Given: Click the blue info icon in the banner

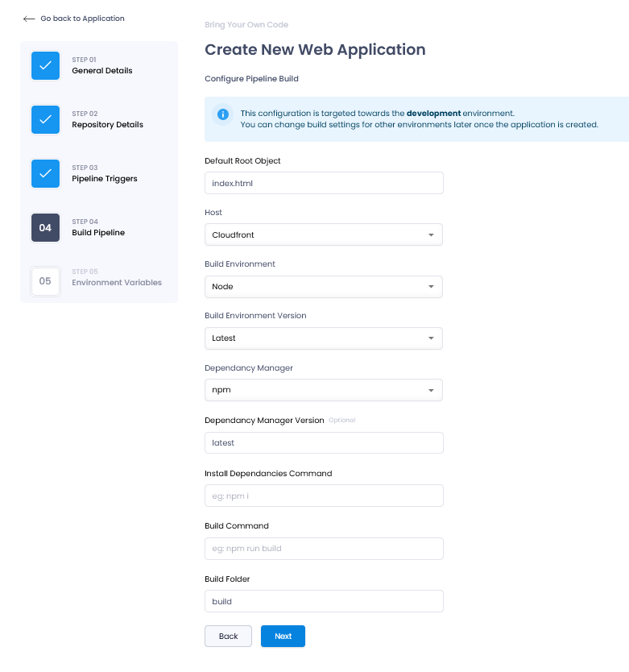Looking at the screenshot, I should point(223,114).
